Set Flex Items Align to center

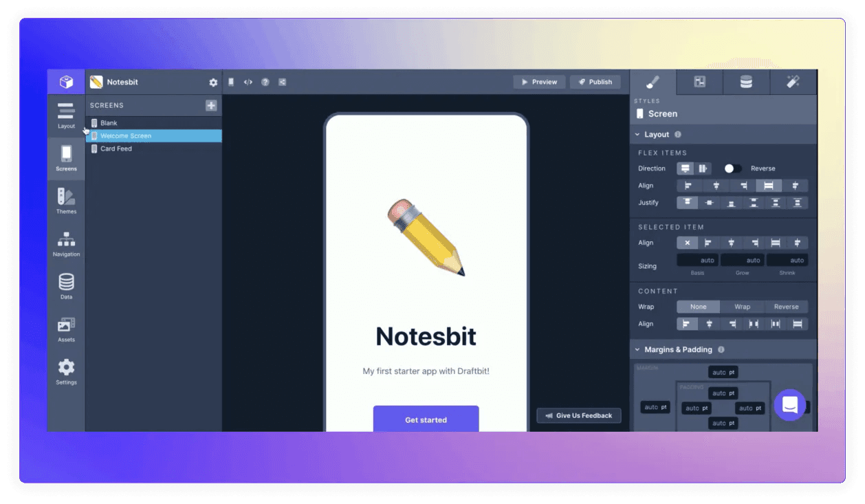click(x=716, y=186)
